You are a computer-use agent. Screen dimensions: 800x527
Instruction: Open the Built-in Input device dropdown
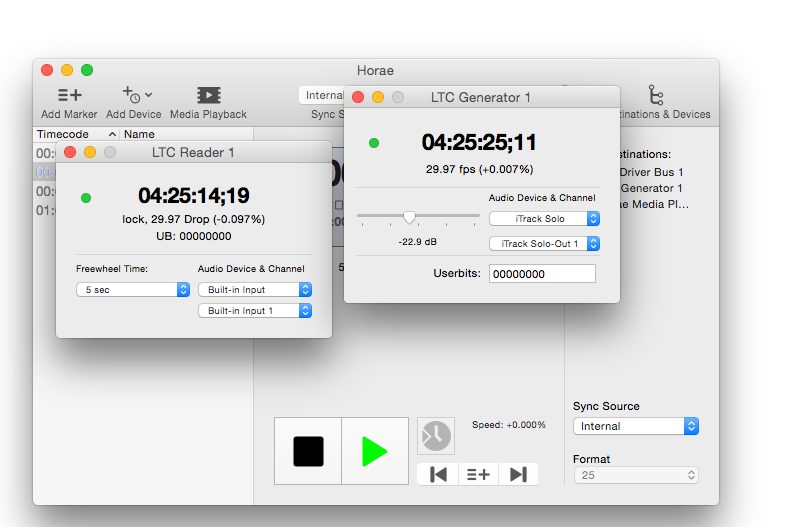click(x=255, y=289)
